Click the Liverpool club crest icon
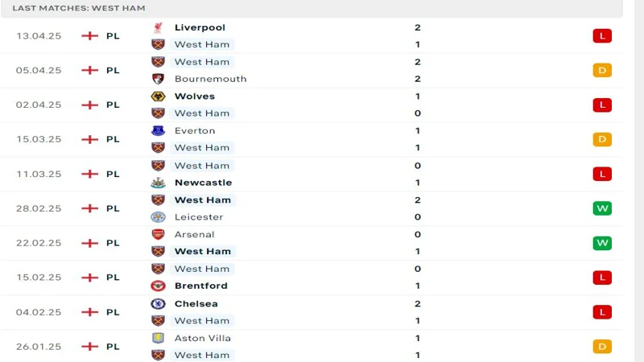Viewport: 644px width, 362px height. [158, 27]
